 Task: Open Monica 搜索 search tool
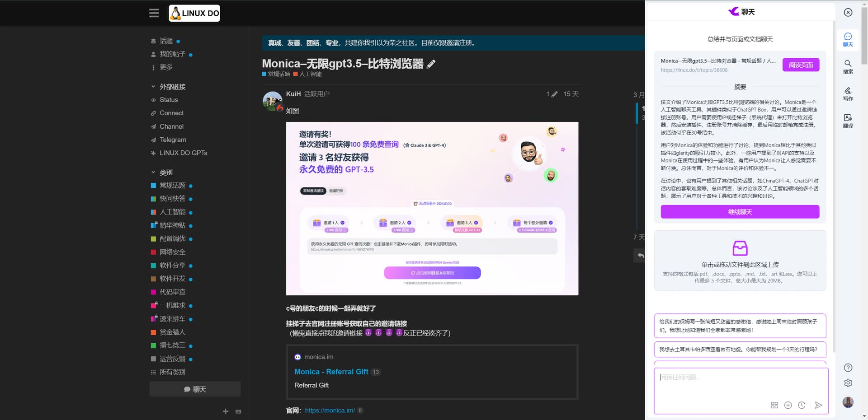pyautogui.click(x=848, y=66)
